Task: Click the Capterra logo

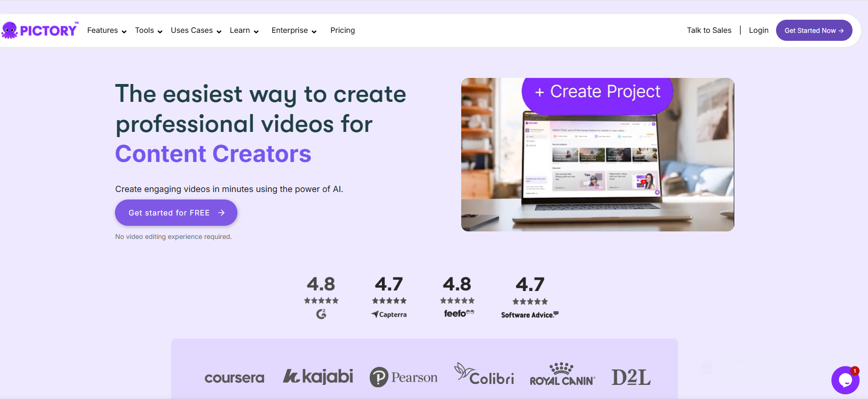Action: 389,315
